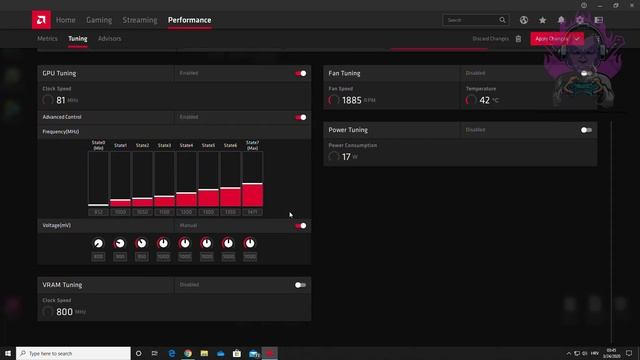640x360 pixels.
Task: Toggle the VRAM Tuning switch
Action: click(x=300, y=285)
